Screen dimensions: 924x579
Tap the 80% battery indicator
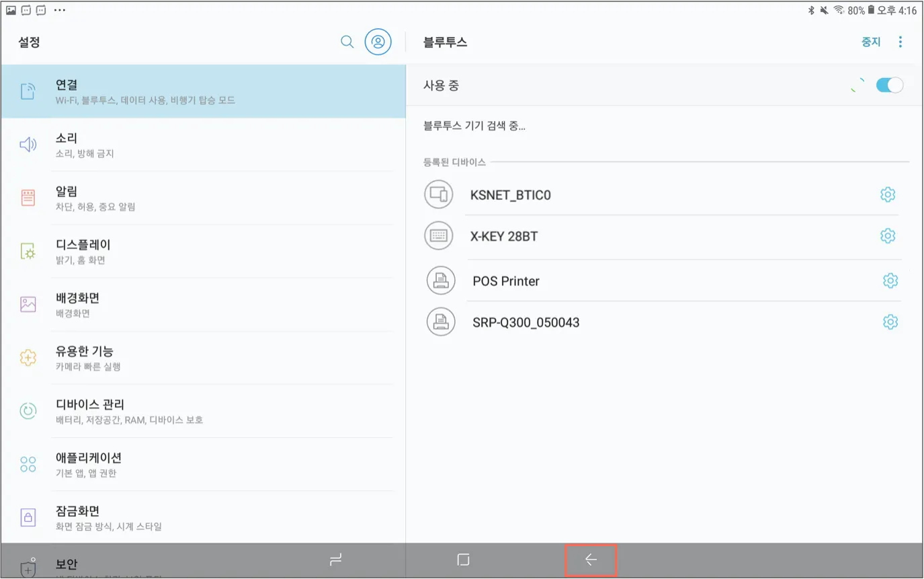[x=861, y=10]
